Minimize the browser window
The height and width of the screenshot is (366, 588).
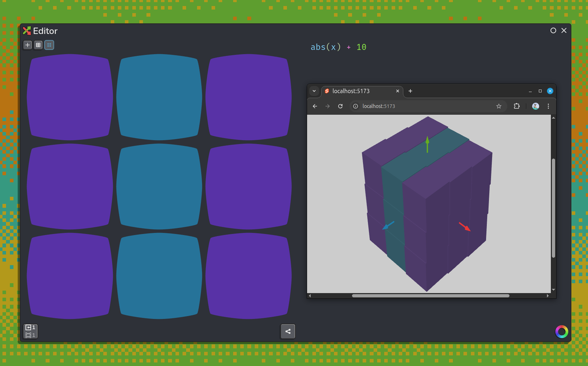tap(530, 91)
